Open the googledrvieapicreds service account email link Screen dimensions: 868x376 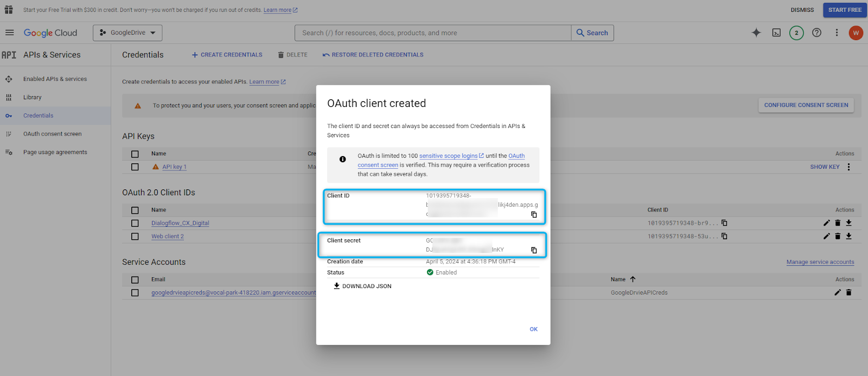[x=234, y=293]
